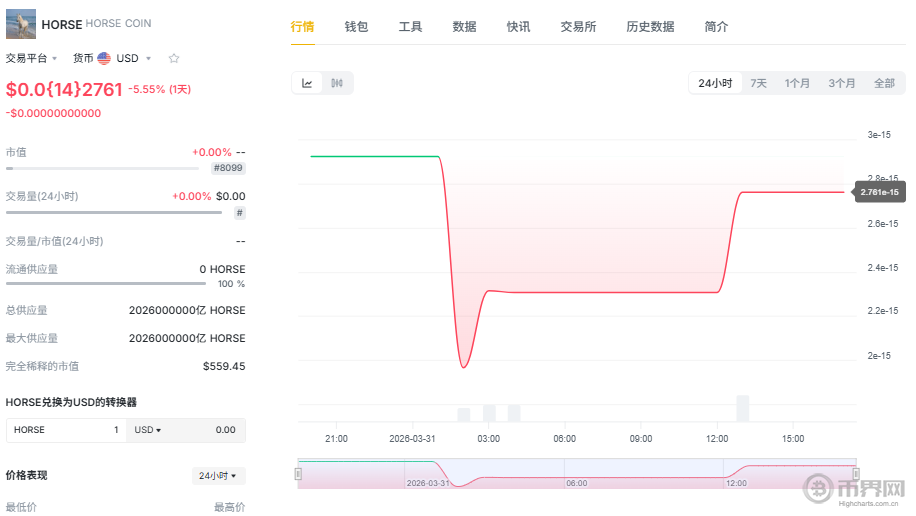
Task: Click the 最大供应量 label
Action: 32,339
